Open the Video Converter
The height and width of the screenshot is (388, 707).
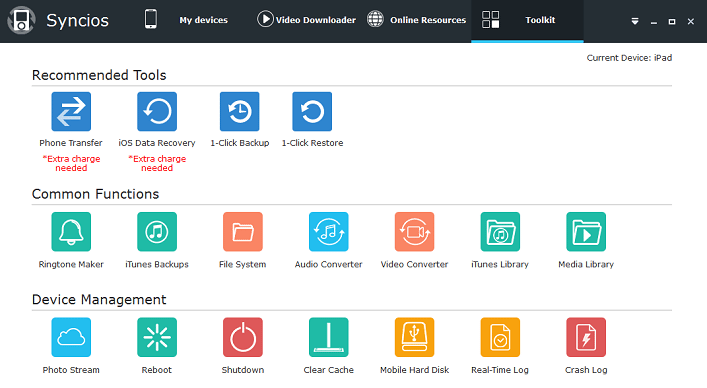coord(414,232)
